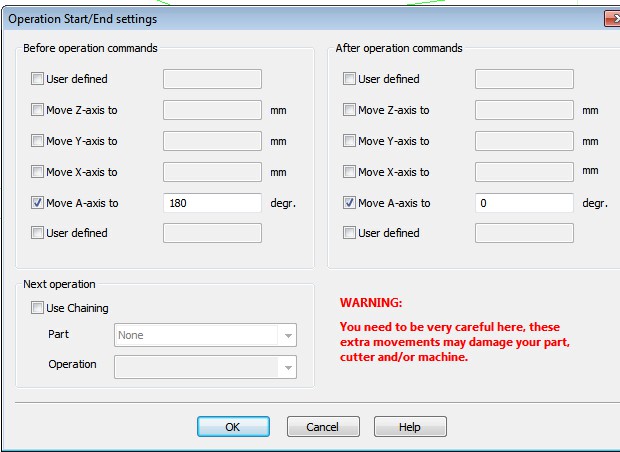
Task: Check Move Z-axis to after operation
Action: pos(350,110)
